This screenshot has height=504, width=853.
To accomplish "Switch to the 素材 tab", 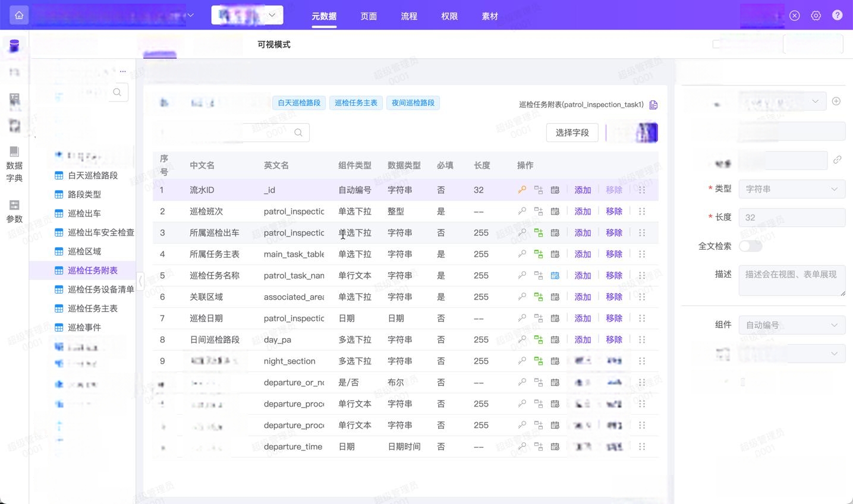I will [x=490, y=17].
